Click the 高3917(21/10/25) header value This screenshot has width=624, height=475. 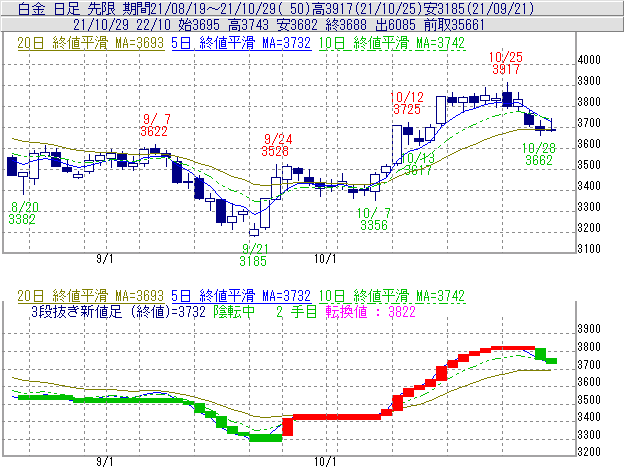pos(366,8)
